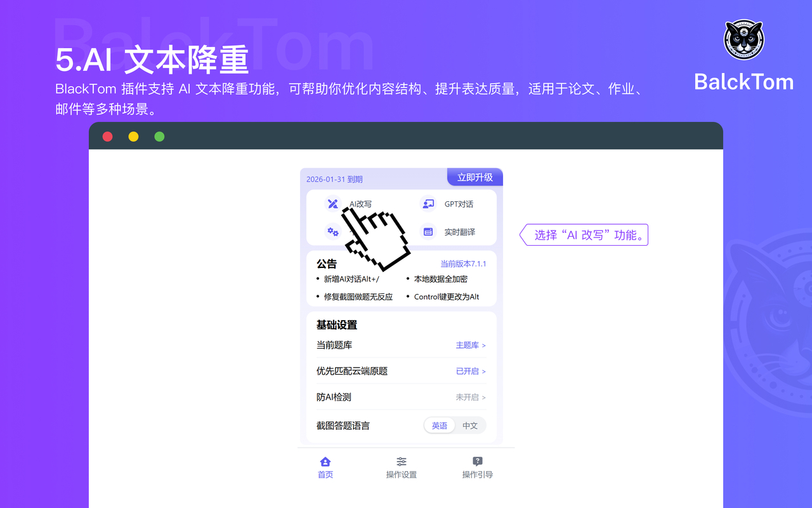Open the AI改写 rewrite icon

point(333,204)
